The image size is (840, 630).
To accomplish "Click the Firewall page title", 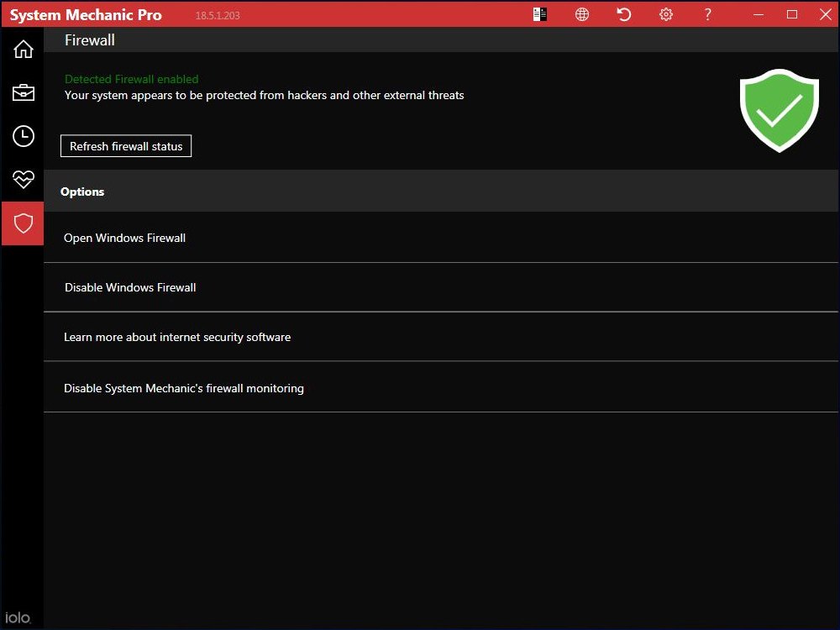I will tap(89, 39).
